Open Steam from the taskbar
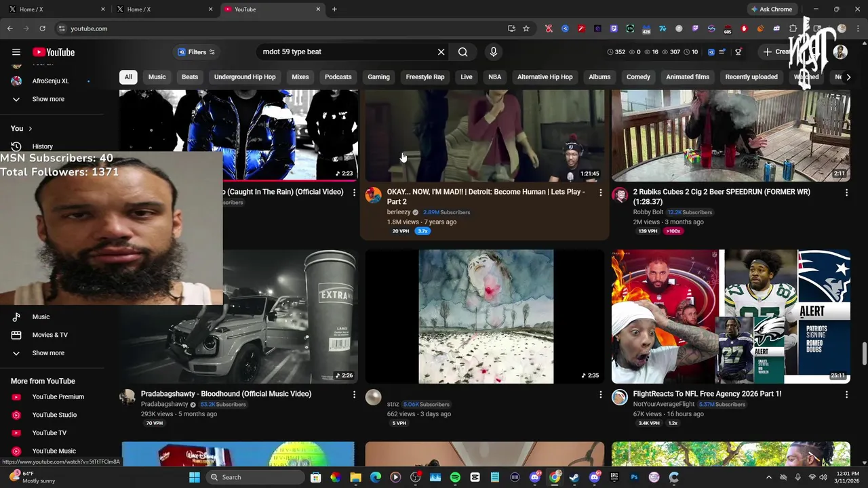The image size is (868, 488). coord(574,477)
